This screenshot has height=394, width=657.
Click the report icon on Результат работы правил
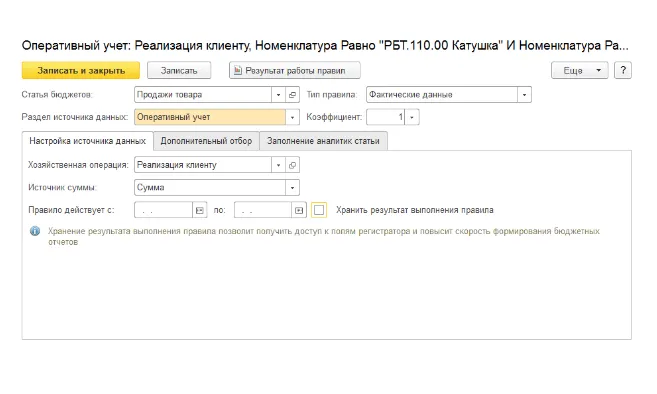[x=238, y=70]
